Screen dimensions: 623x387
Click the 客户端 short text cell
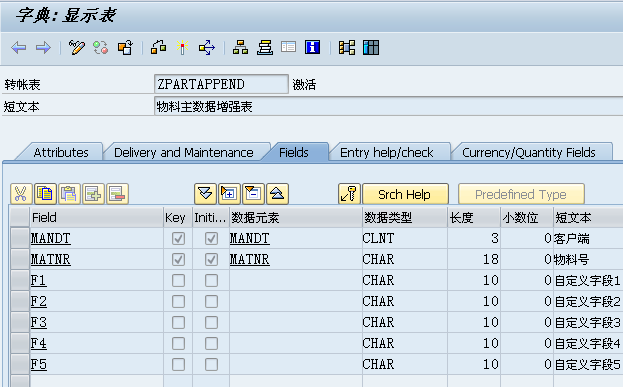click(x=588, y=238)
